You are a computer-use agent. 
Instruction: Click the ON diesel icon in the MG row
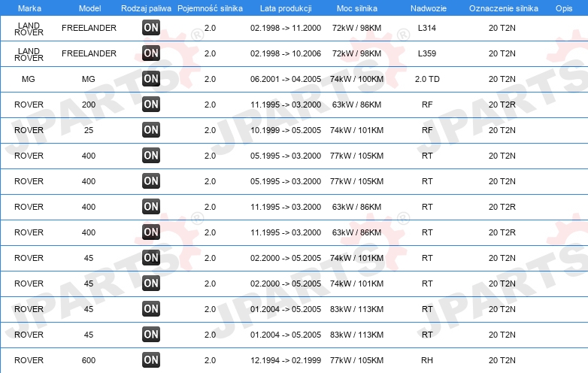151,79
